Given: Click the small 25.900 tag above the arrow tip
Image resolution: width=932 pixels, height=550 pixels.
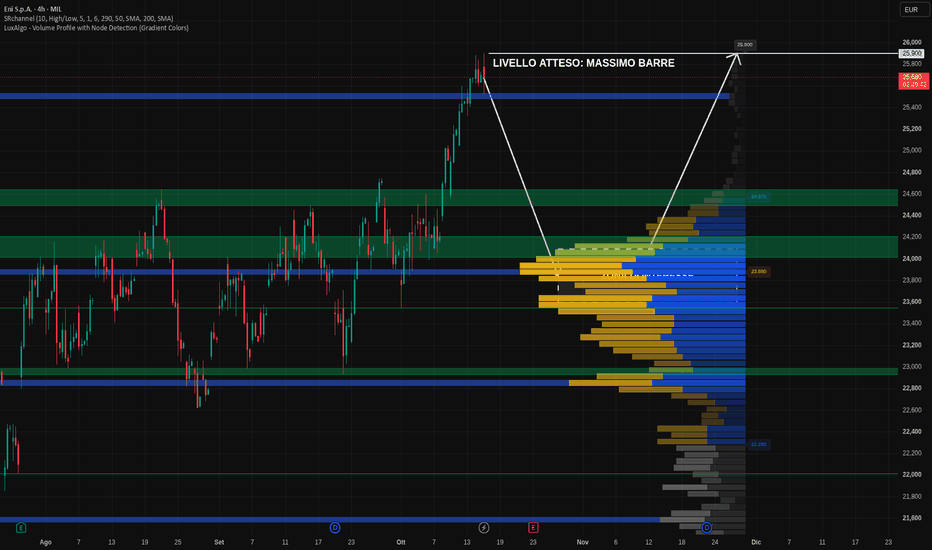Looking at the screenshot, I should (745, 45).
